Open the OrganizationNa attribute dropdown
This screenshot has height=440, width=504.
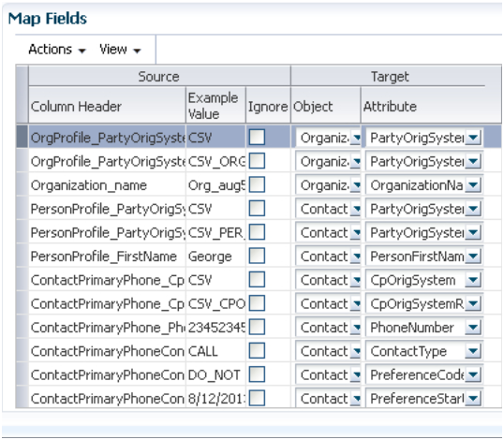(x=473, y=185)
